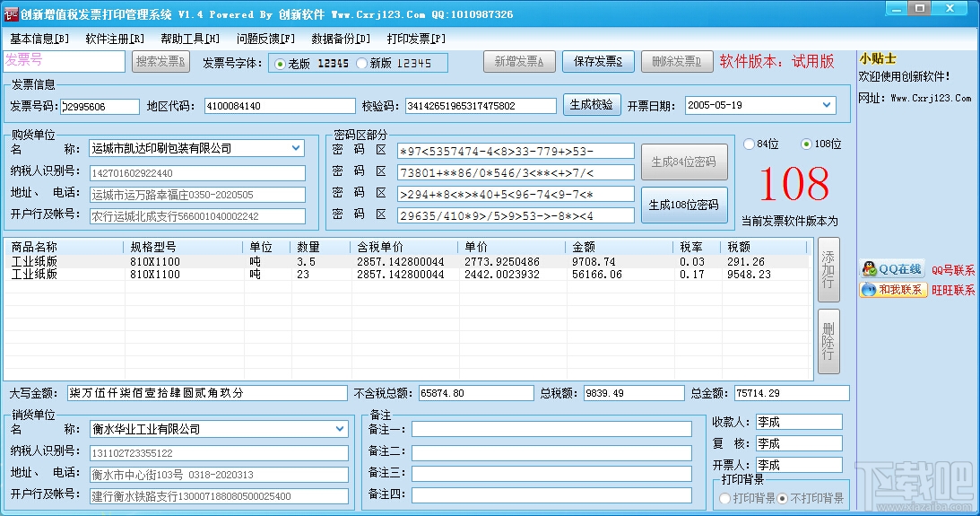Click the 备注二 input field

click(x=551, y=452)
